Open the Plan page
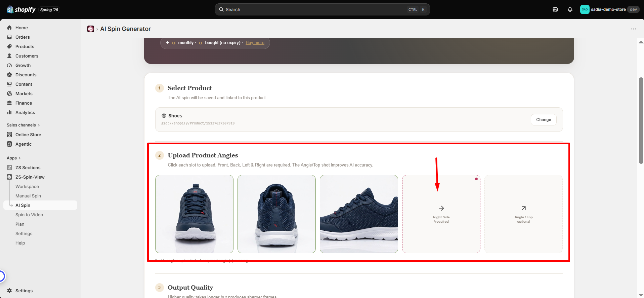The width and height of the screenshot is (644, 298). coord(20,224)
